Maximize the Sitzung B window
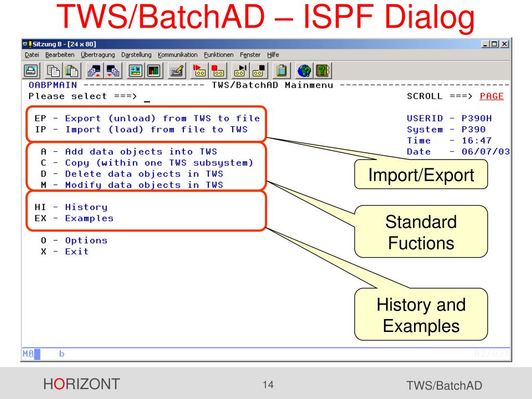The height and width of the screenshot is (399, 532). pos(495,44)
